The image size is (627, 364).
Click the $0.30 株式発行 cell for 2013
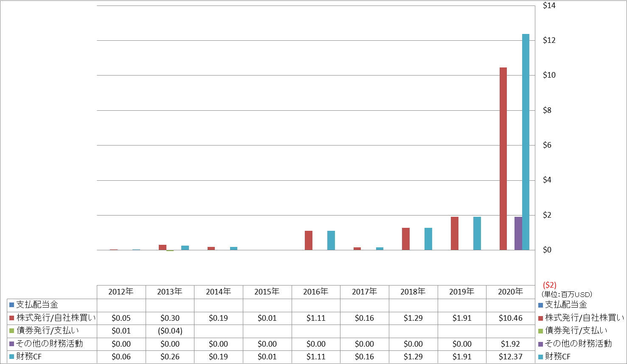pyautogui.click(x=170, y=318)
